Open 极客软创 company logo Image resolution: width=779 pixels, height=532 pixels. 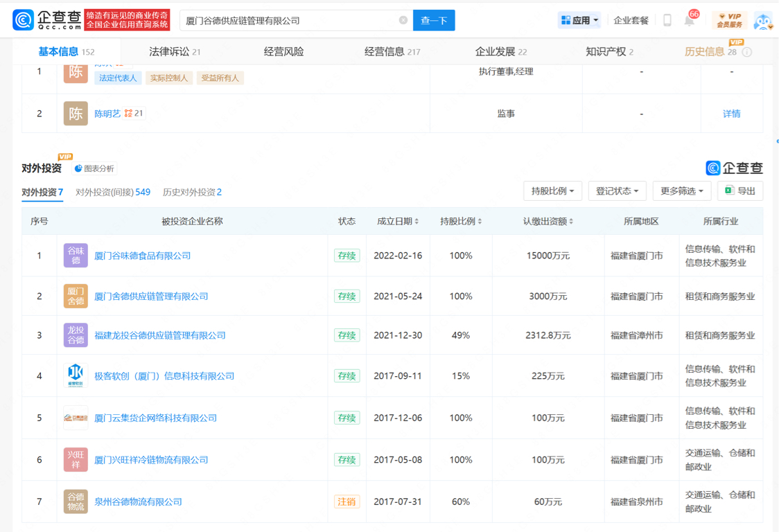(76, 375)
